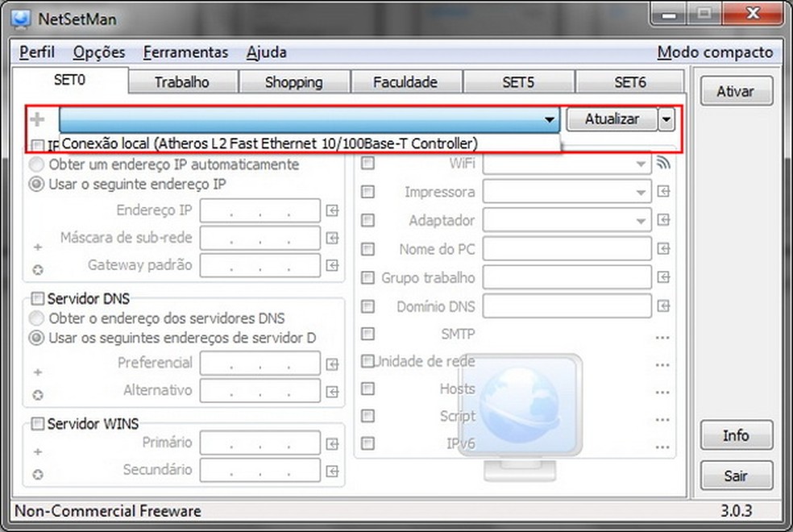Click the arrow icon beside Máscara de sub-rede

point(332,238)
